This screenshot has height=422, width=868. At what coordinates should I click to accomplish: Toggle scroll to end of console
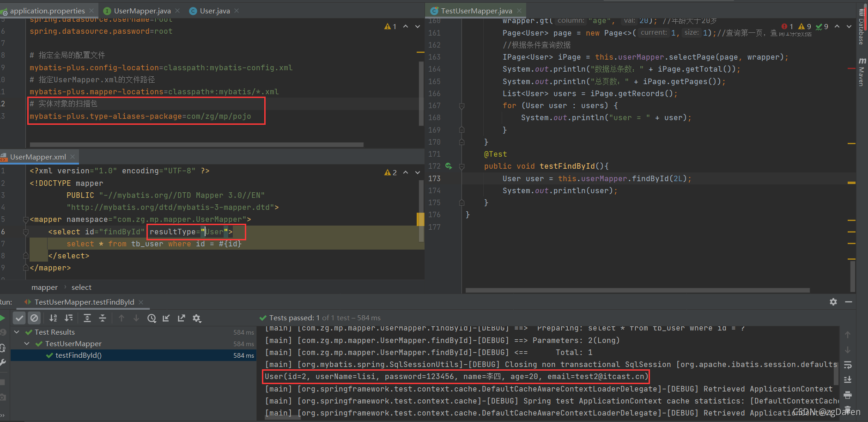coord(848,380)
